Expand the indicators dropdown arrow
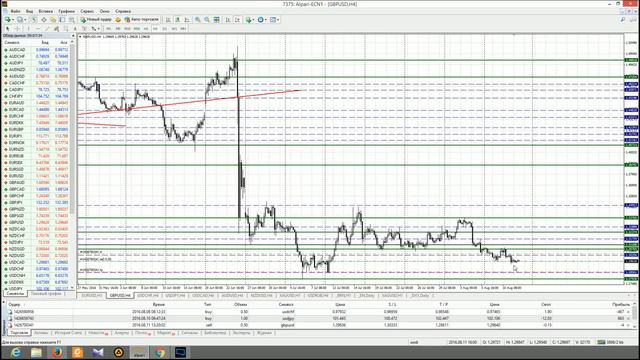This screenshot has width=640, height=360. click(x=253, y=20)
